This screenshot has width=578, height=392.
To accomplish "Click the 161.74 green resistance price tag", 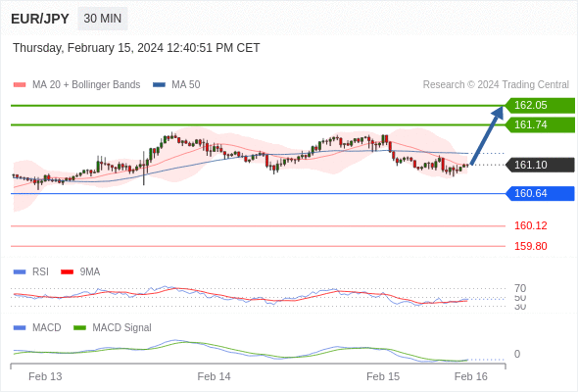I will pyautogui.click(x=540, y=125).
